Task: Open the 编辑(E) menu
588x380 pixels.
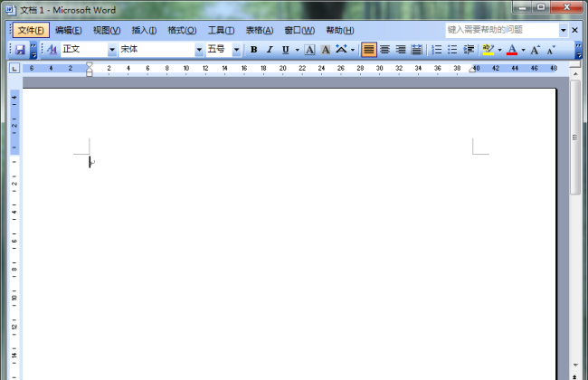Action: tap(68, 31)
